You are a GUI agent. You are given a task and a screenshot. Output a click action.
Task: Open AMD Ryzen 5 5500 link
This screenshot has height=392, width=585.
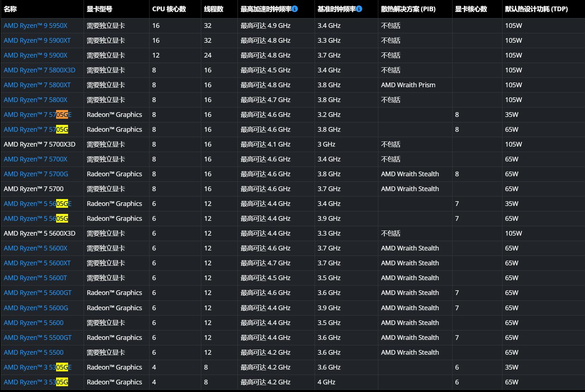(x=34, y=353)
